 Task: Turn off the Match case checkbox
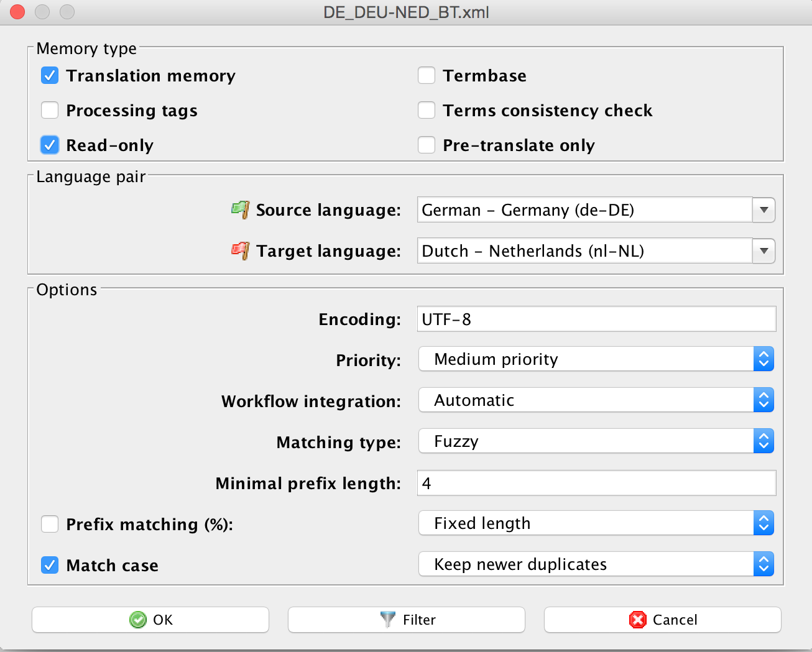(x=50, y=566)
